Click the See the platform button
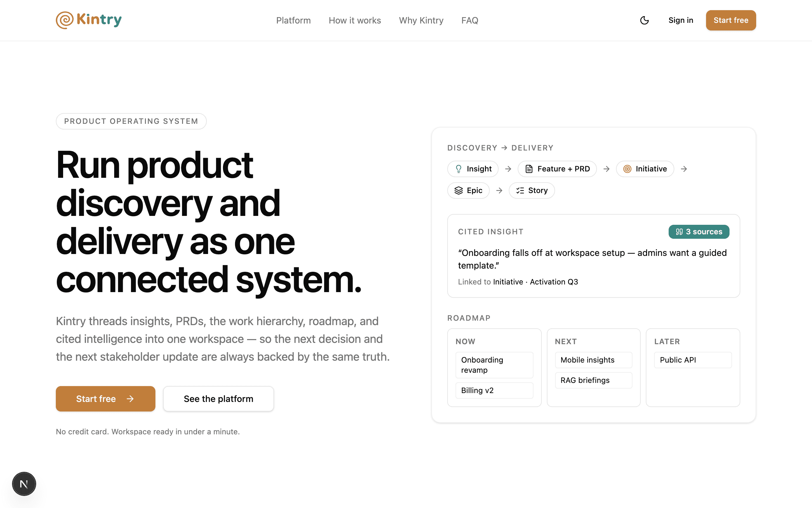This screenshot has height=508, width=812. point(219,399)
